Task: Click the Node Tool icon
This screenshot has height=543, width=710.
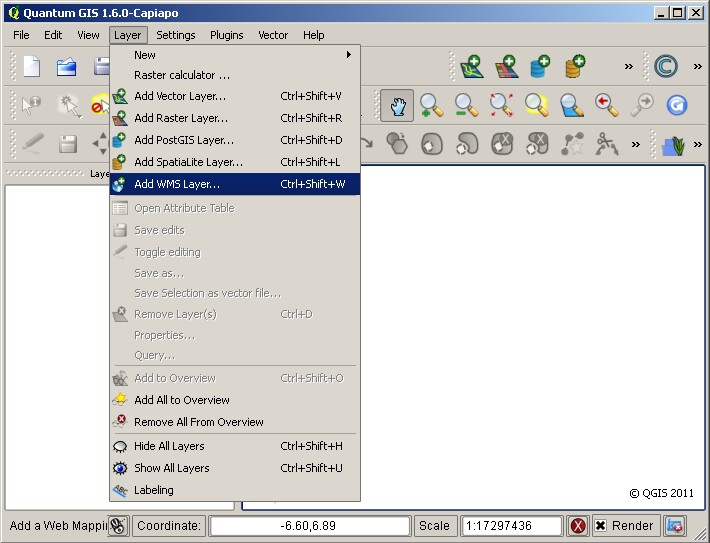Action: click(x=572, y=144)
